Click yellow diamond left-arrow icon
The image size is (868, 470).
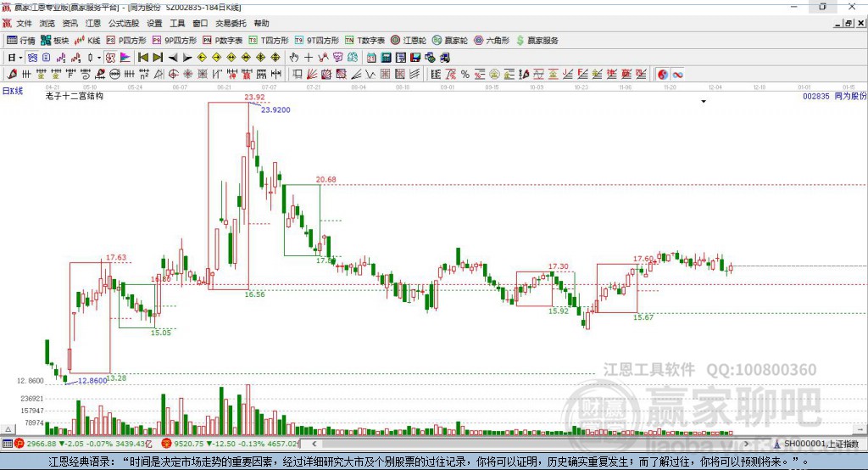point(202,58)
